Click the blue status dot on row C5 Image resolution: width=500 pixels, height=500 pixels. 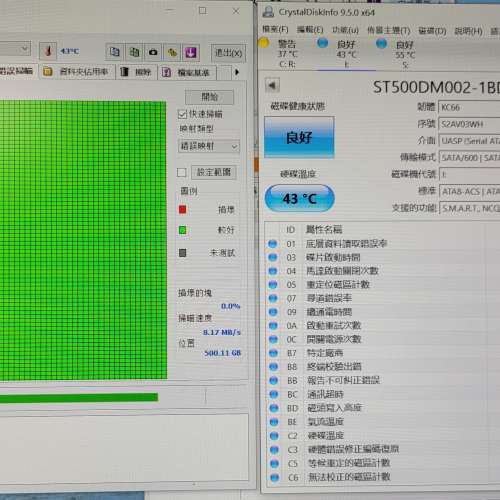(274, 463)
